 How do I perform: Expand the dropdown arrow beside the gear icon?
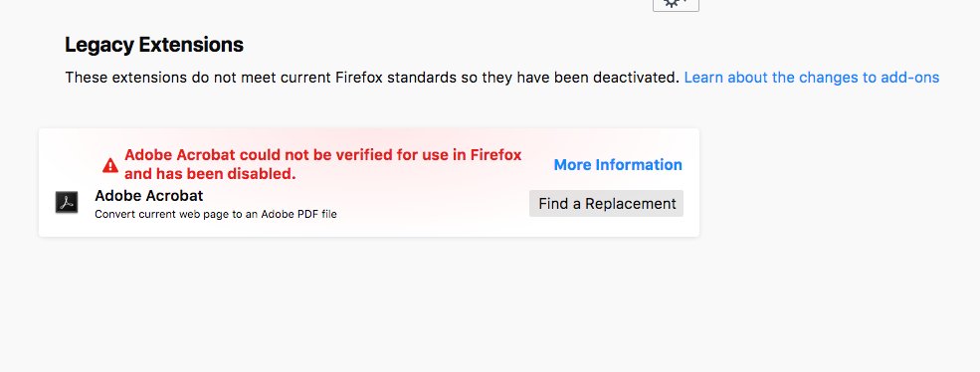tap(685, 3)
